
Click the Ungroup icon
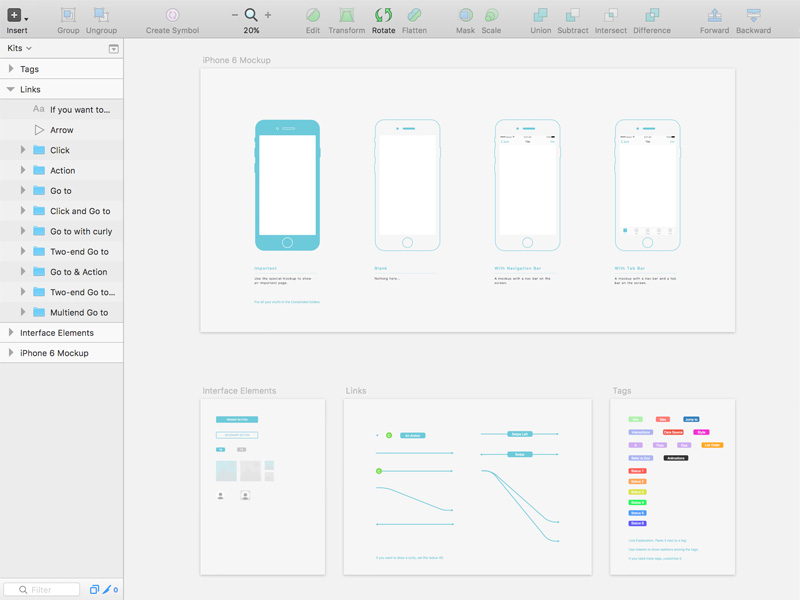[x=101, y=16]
